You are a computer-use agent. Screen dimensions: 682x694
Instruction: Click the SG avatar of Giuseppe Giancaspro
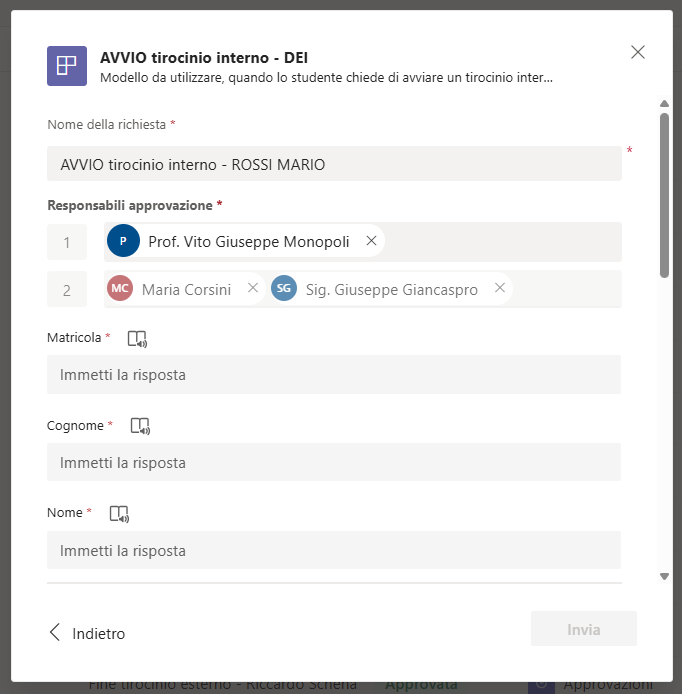pos(284,289)
